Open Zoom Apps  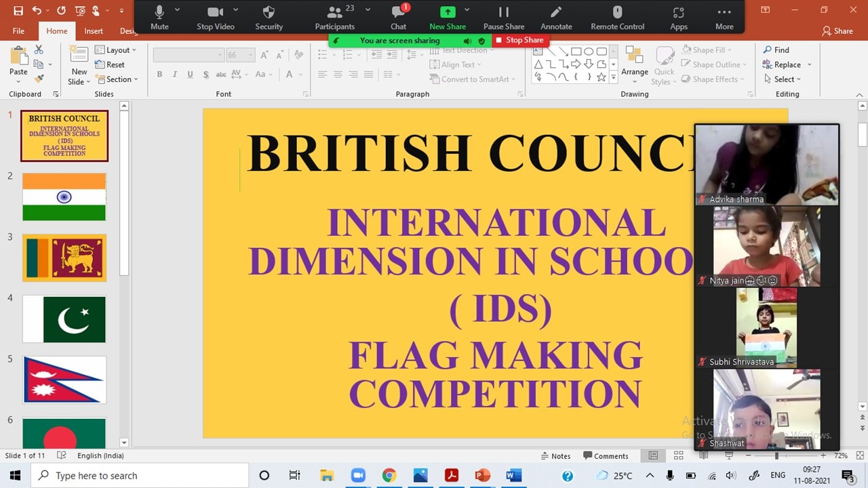click(679, 18)
